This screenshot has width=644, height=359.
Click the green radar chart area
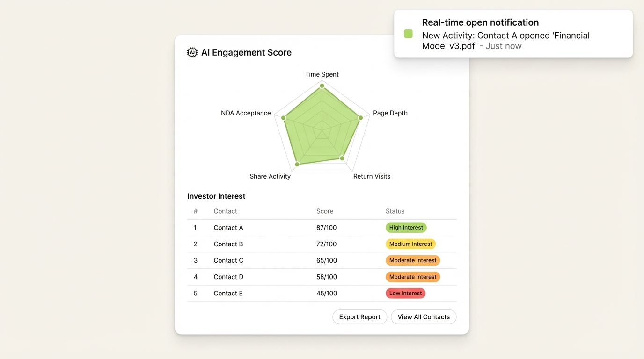322,126
